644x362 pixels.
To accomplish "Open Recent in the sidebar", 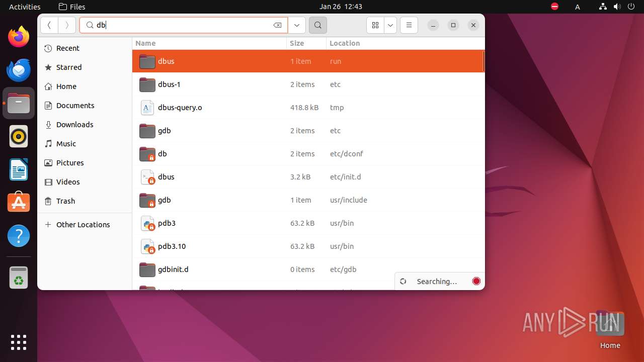I will tap(85, 48).
